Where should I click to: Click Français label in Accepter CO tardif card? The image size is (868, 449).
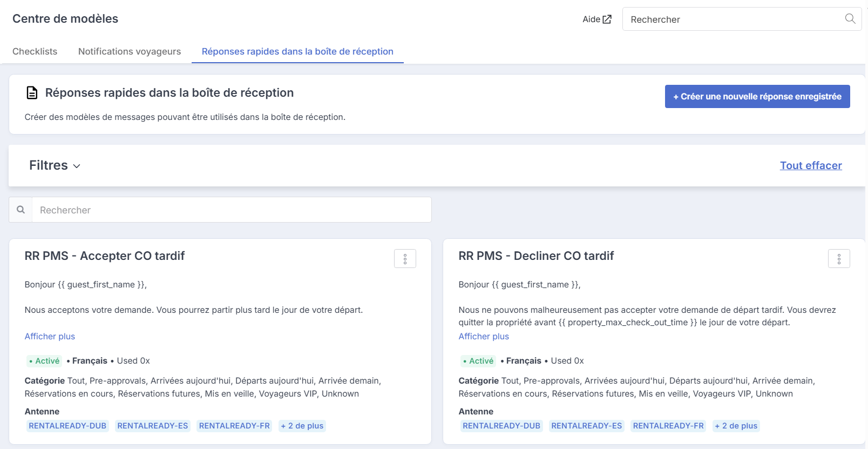90,361
